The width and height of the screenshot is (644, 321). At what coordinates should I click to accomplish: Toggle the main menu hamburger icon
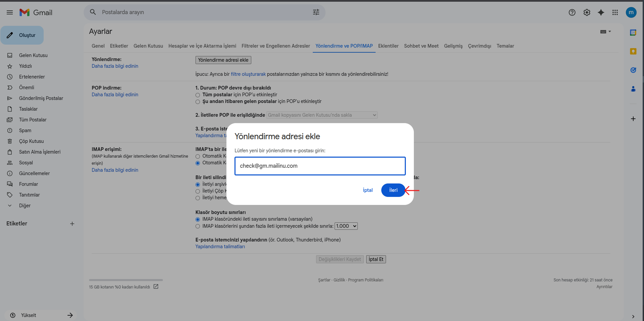[10, 12]
